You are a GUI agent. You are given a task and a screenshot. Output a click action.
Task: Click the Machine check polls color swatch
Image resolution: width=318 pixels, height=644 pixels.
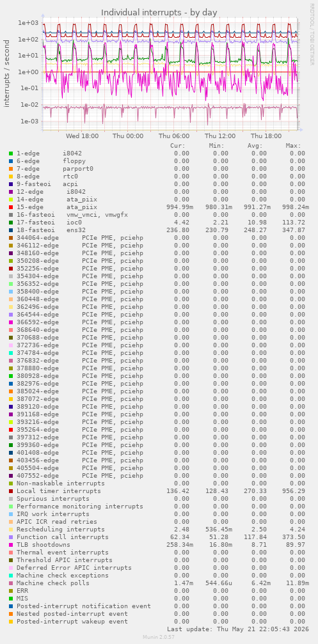[x=11, y=583]
